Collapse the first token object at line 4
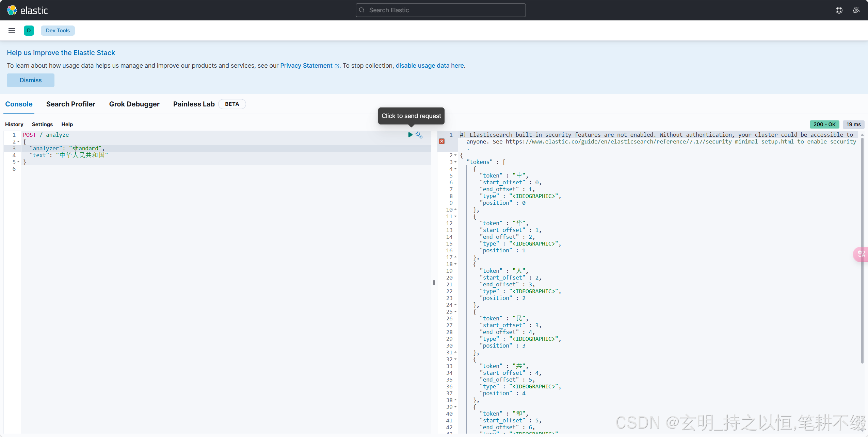This screenshot has width=868, height=437. click(x=455, y=169)
